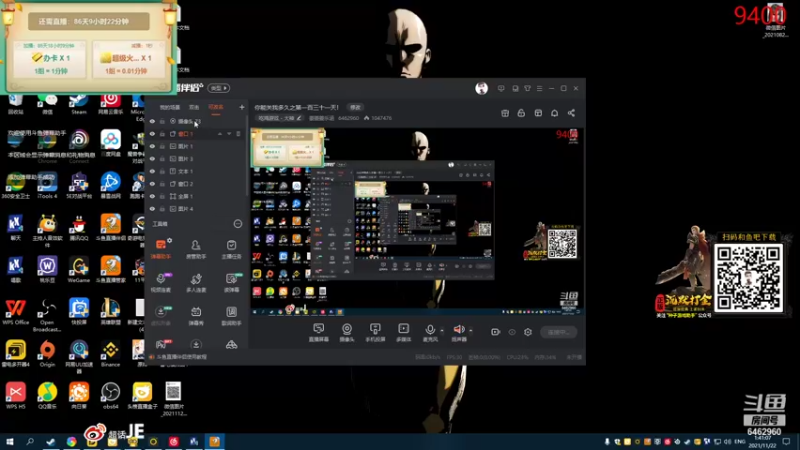
Task: Open Chrome from the taskbar
Action: pos(71,442)
